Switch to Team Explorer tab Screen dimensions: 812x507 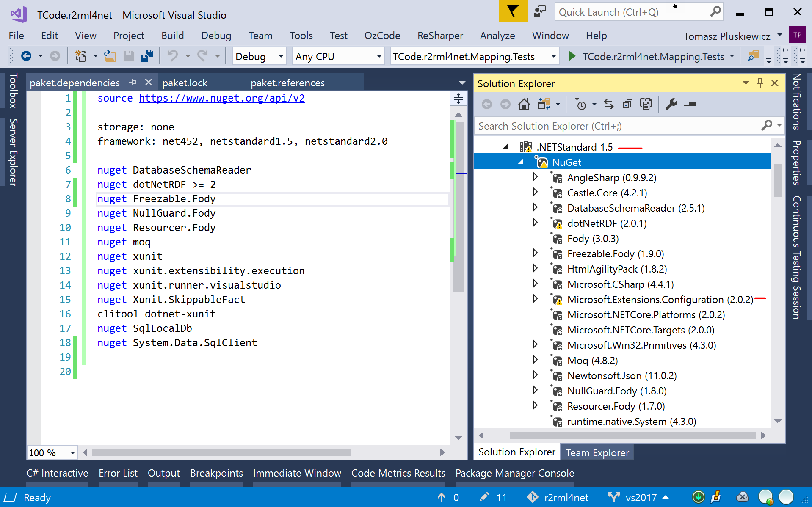pyautogui.click(x=597, y=452)
